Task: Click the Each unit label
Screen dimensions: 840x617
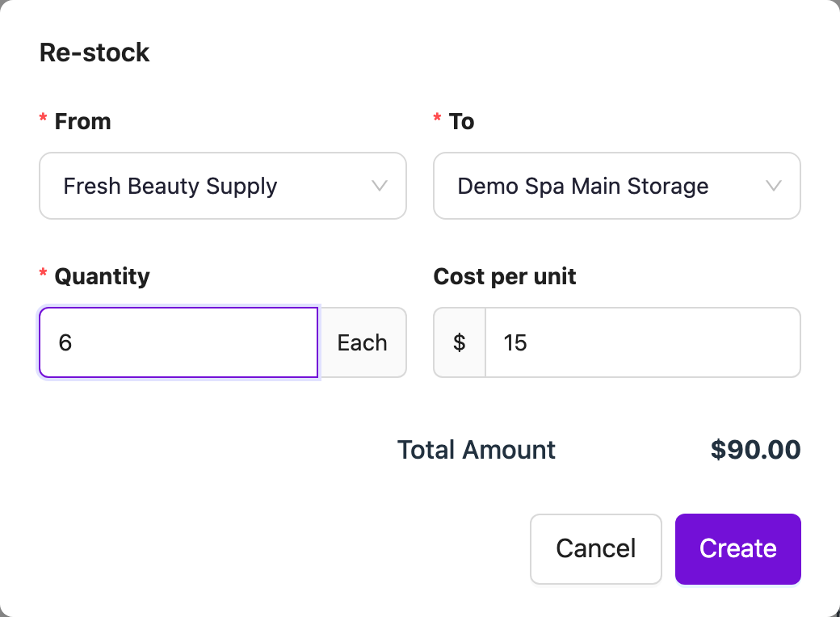Action: click(362, 342)
